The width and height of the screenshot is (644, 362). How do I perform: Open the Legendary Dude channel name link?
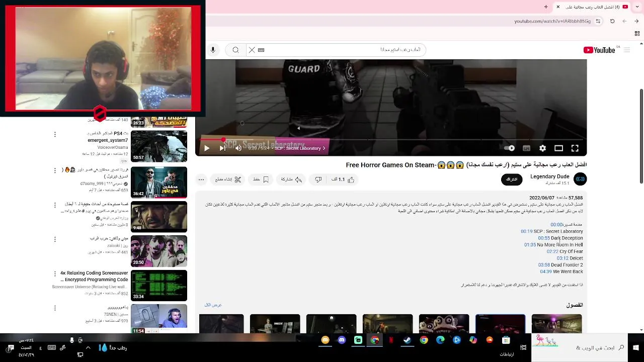click(x=549, y=176)
